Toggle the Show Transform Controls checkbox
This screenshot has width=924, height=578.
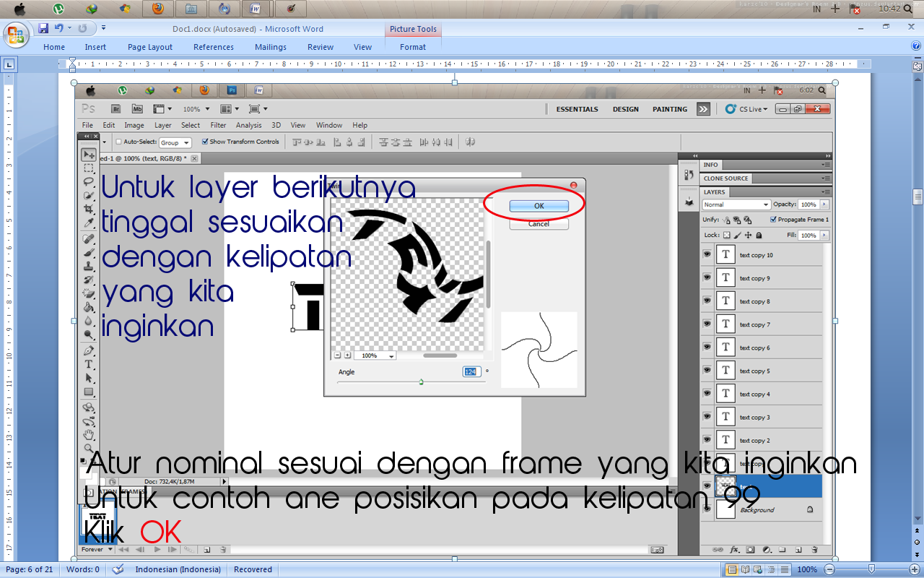[x=204, y=142]
